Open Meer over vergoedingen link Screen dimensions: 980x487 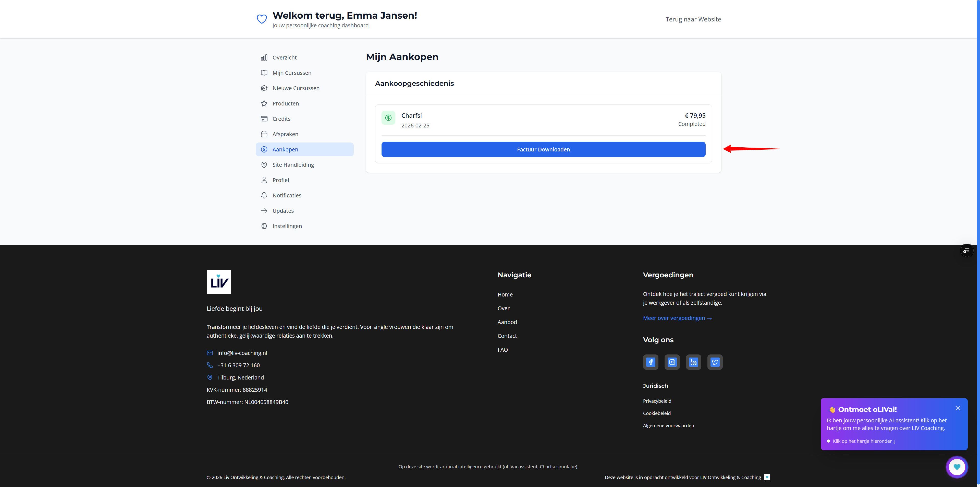[677, 318]
